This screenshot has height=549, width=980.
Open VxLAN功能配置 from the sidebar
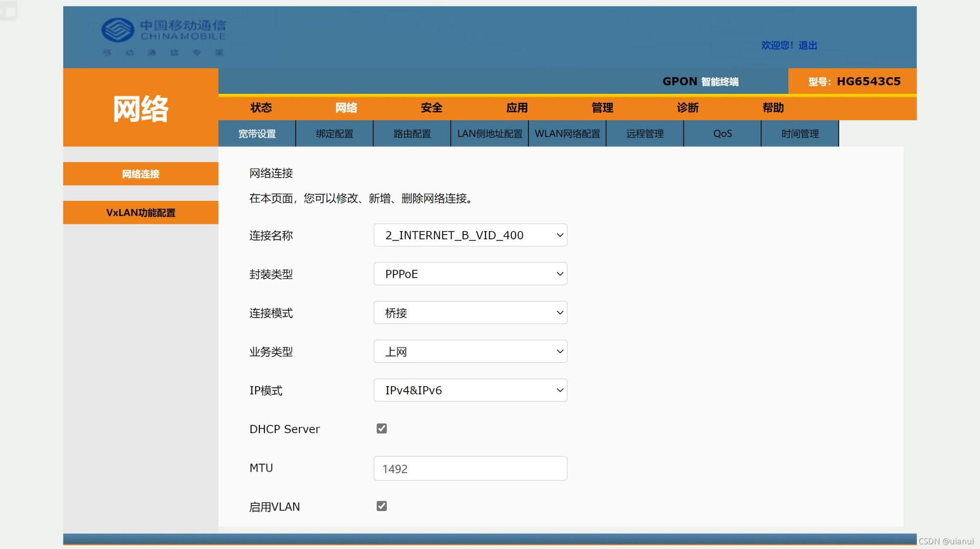coord(140,212)
